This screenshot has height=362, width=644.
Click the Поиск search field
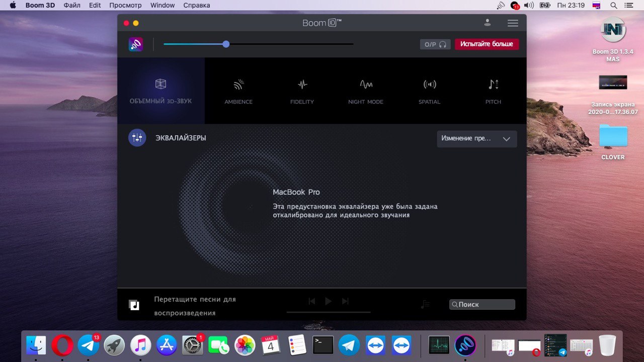[482, 304]
